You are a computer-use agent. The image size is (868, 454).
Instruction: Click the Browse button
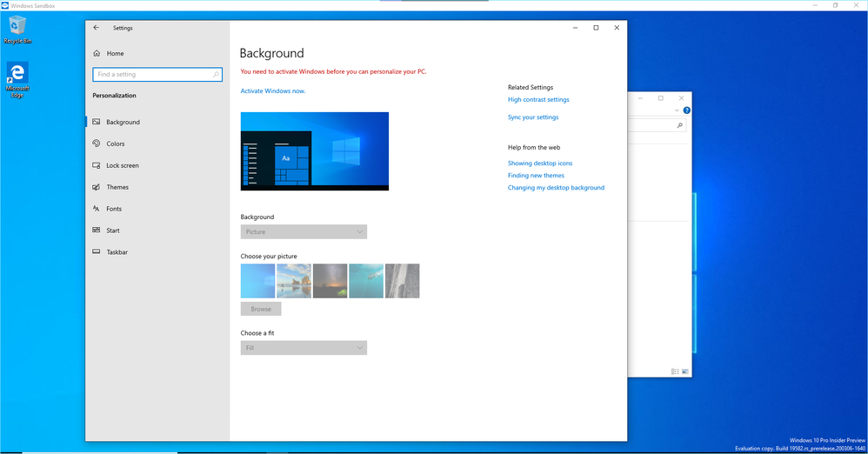261,309
